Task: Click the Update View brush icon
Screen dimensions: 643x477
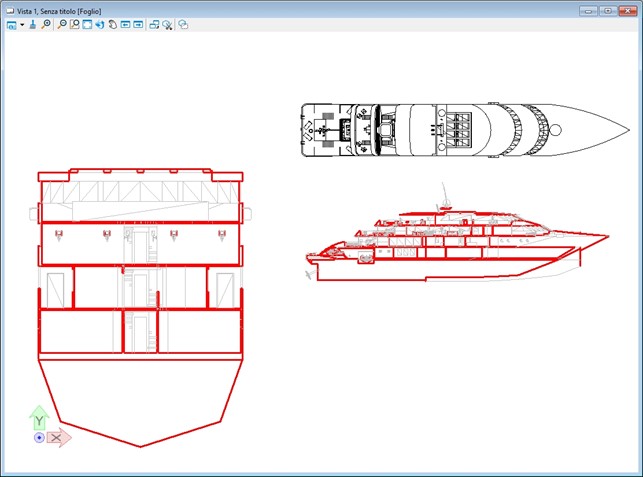Action: tap(33, 24)
